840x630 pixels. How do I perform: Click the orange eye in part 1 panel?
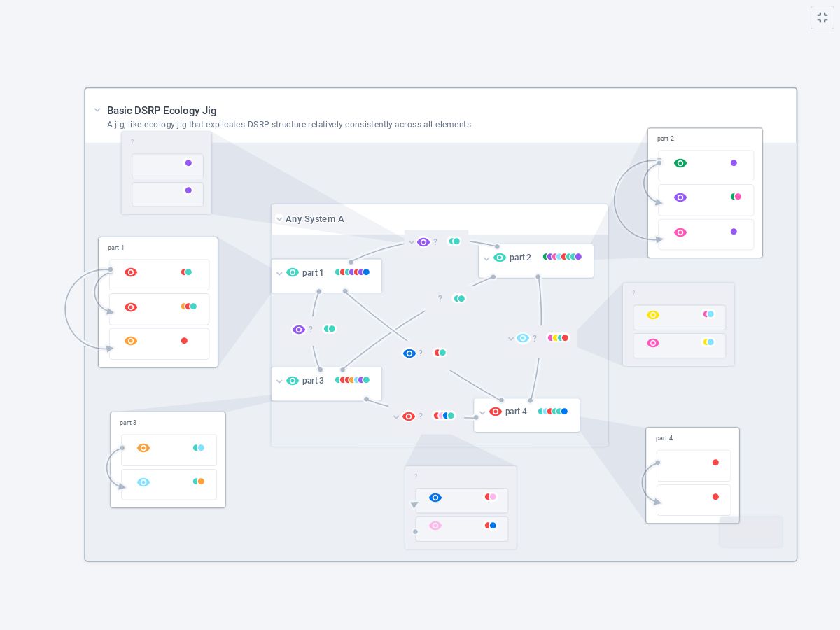point(131,341)
